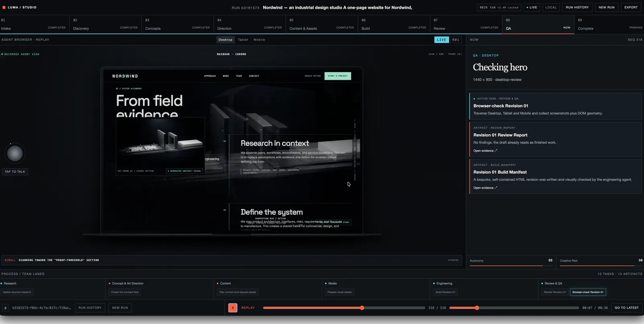Open Run History in top bar
The height and width of the screenshot is (324, 644).
pyautogui.click(x=577, y=7)
